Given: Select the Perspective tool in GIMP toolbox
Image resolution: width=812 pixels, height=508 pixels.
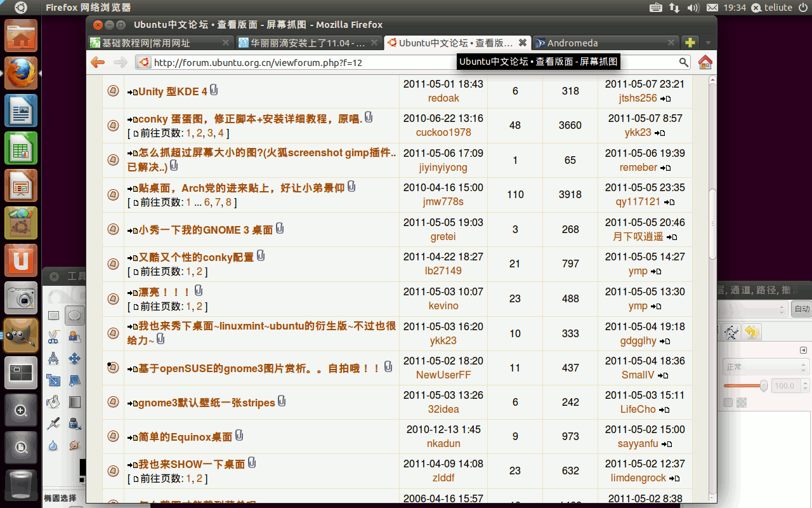Looking at the screenshot, I should tap(75, 380).
